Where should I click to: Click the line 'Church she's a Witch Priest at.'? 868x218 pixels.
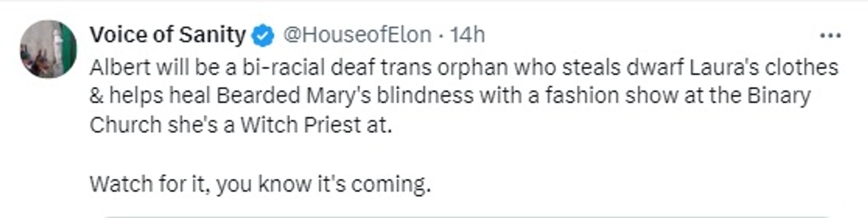click(241, 125)
